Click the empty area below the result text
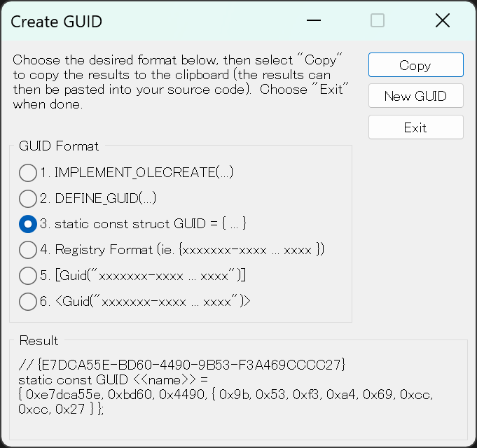This screenshot has width=477, height=448. [x=238, y=428]
